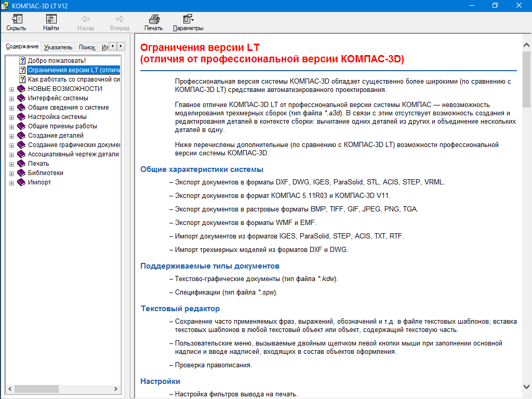Select the Настройка системы tree label
The image size is (532, 399).
(x=57, y=117)
